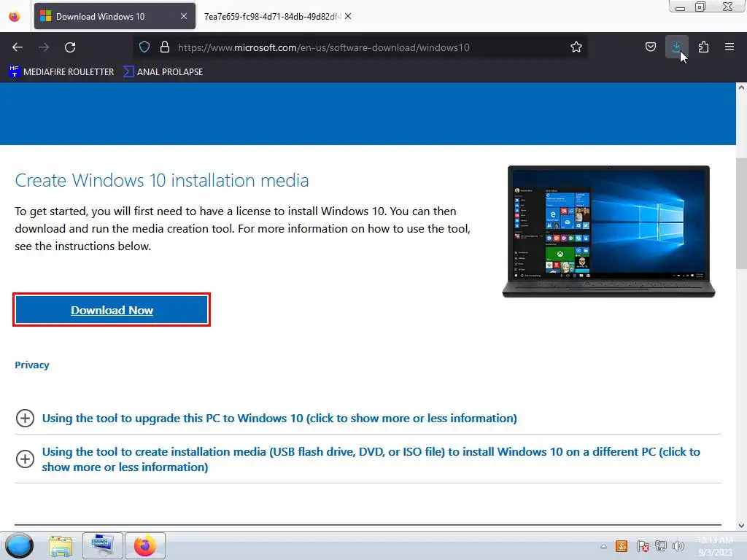Open the Extensions puzzle icon

pyautogui.click(x=703, y=47)
